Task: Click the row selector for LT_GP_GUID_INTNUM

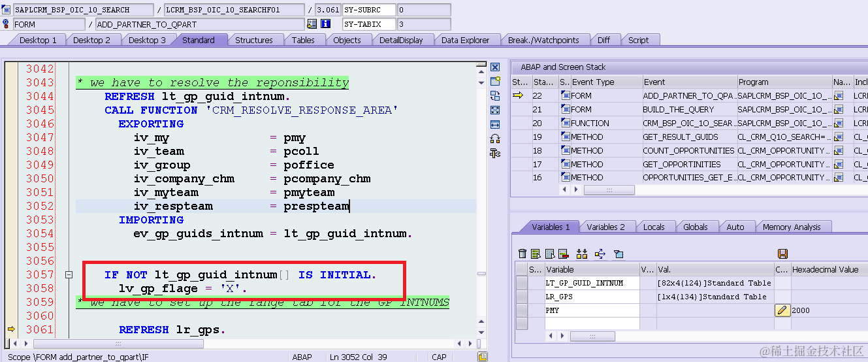Action: tap(522, 283)
